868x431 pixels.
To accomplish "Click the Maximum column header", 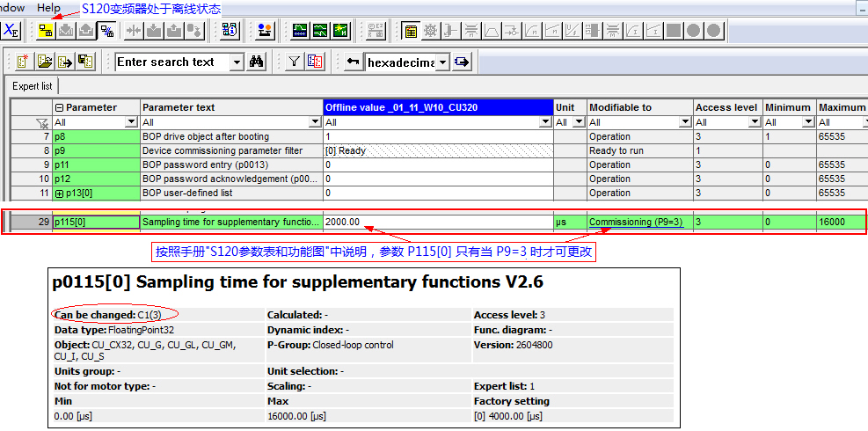I will tap(842, 107).
